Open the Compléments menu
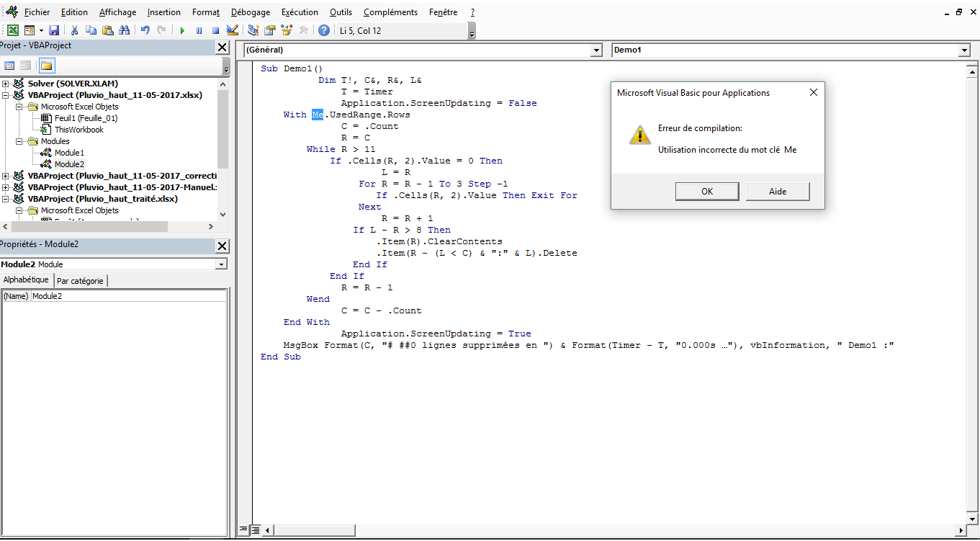Viewport: 980px width, 541px height. pyautogui.click(x=390, y=12)
